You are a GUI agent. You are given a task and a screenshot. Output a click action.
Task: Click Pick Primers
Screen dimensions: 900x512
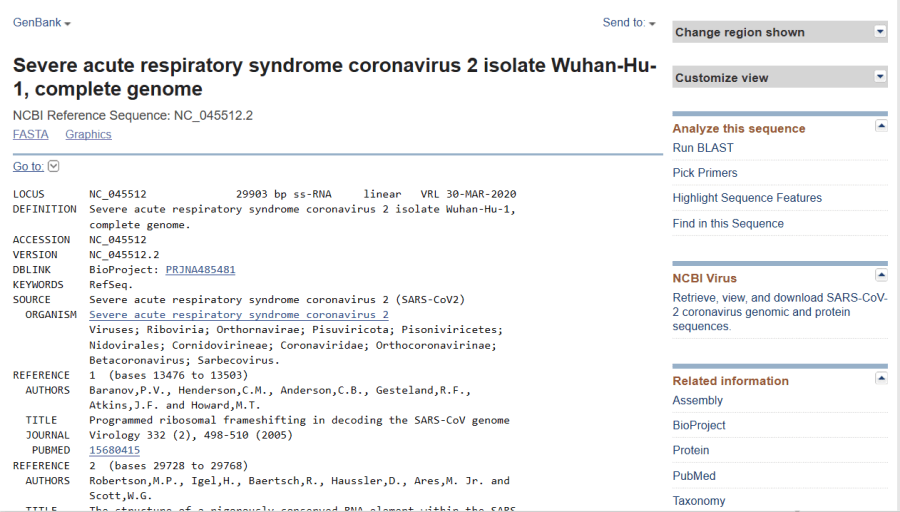pos(705,173)
